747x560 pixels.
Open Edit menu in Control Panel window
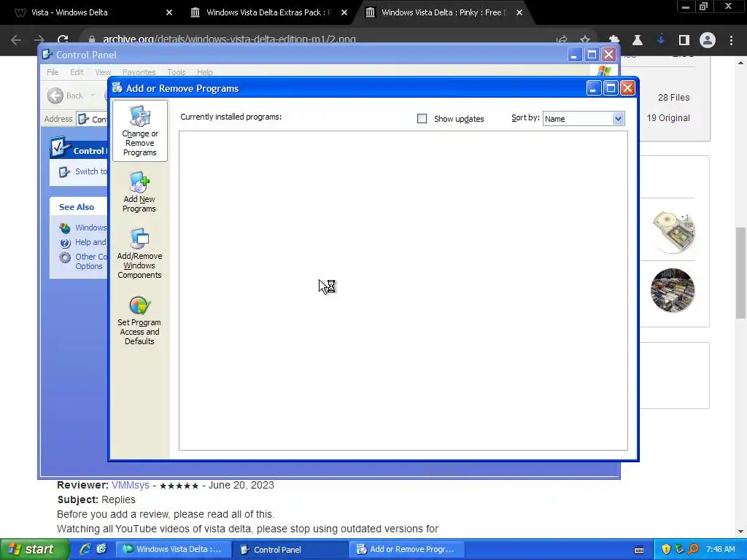(77, 72)
